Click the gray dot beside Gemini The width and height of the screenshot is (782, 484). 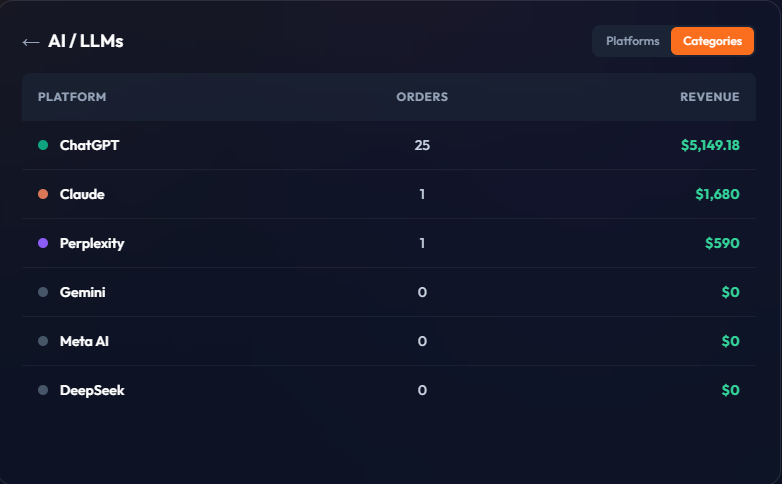click(x=43, y=292)
